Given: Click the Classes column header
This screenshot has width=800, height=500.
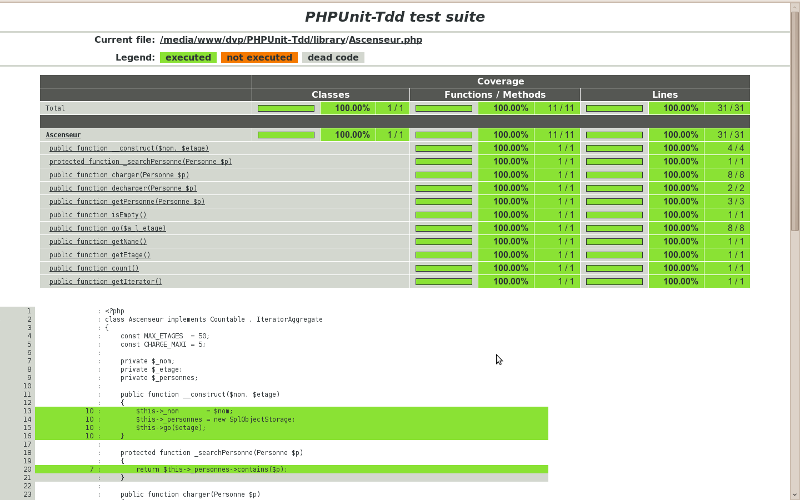Looking at the screenshot, I should click(331, 95).
